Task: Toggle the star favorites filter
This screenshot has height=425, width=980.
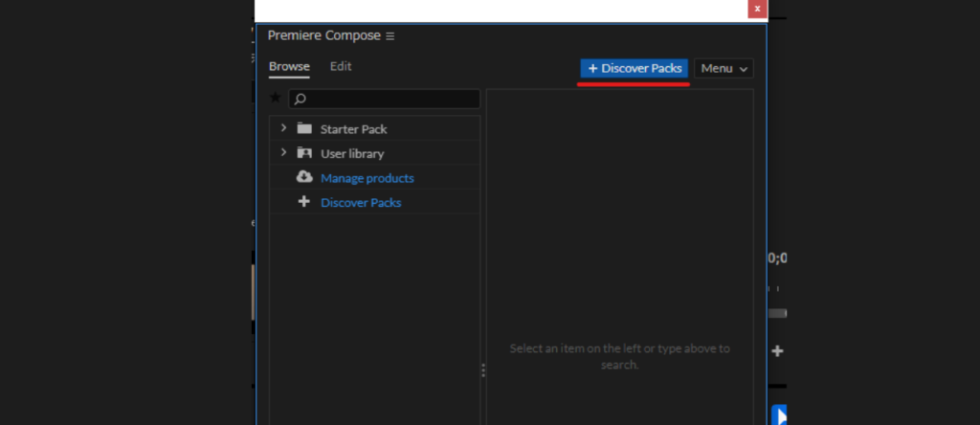Action: 276,99
